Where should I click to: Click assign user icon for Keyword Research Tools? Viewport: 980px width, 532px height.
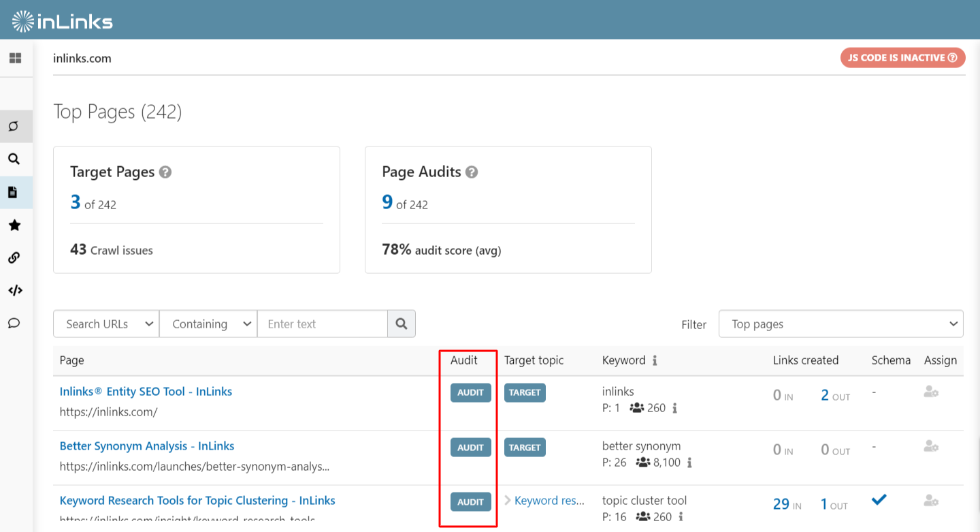931,501
